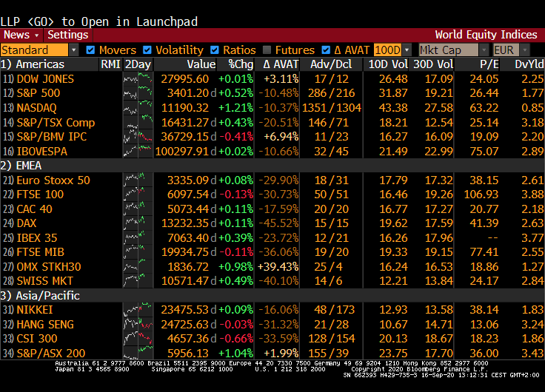545x392 pixels.
Task: Open IBEX 35 2Day sparkline chart
Action: point(138,237)
